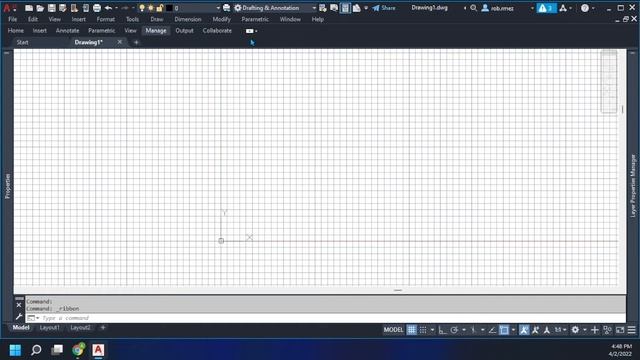Click the Windows Start button

pyautogui.click(x=15, y=350)
